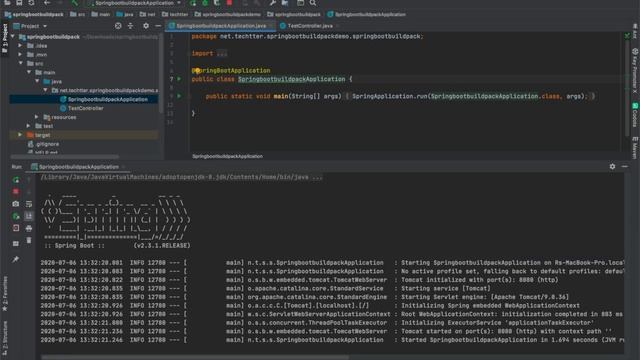This screenshot has height=360, width=640.
Task: Expand the .mvn folder in project tree
Action: pyautogui.click(x=20, y=55)
